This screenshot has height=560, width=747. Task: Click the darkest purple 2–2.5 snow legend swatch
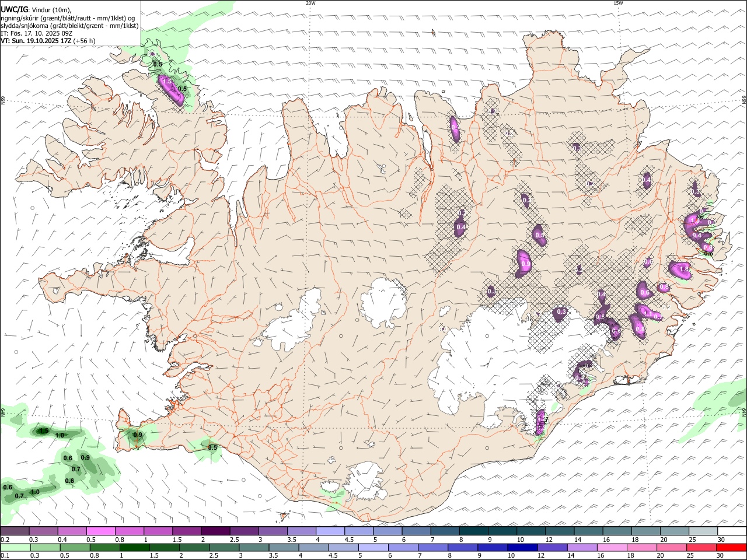pos(215,531)
